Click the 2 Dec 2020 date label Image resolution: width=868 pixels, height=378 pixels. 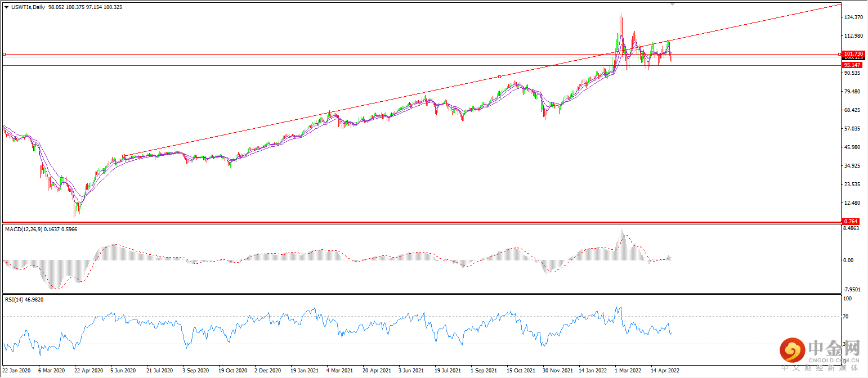(269, 371)
